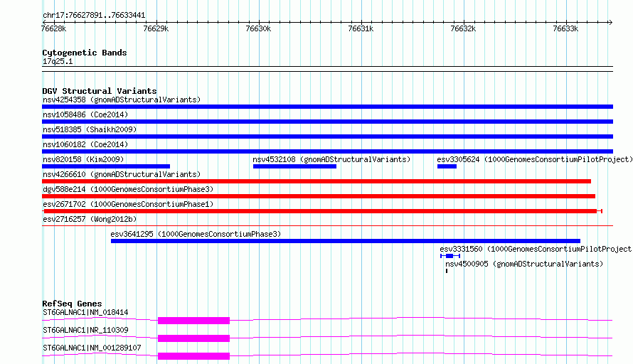This screenshot has height=364, width=633.
Task: Open esv3305624 (1000GenomesConsortiumPilotProject) label
Action: 535,159
